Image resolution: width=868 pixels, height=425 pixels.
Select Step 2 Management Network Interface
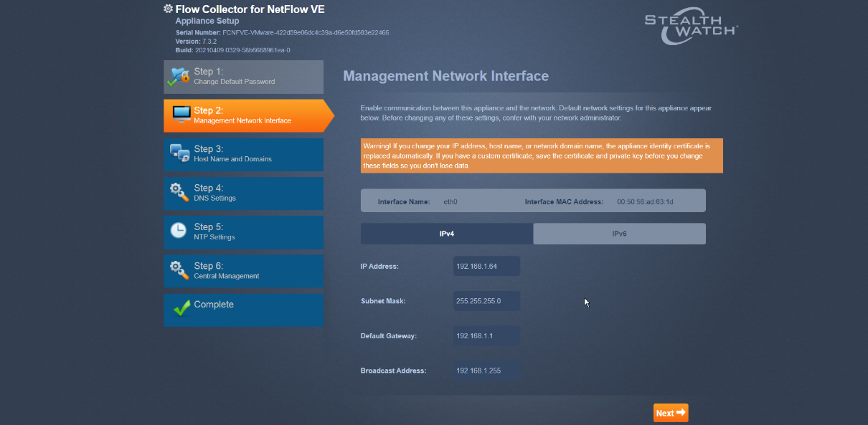pyautogui.click(x=249, y=115)
